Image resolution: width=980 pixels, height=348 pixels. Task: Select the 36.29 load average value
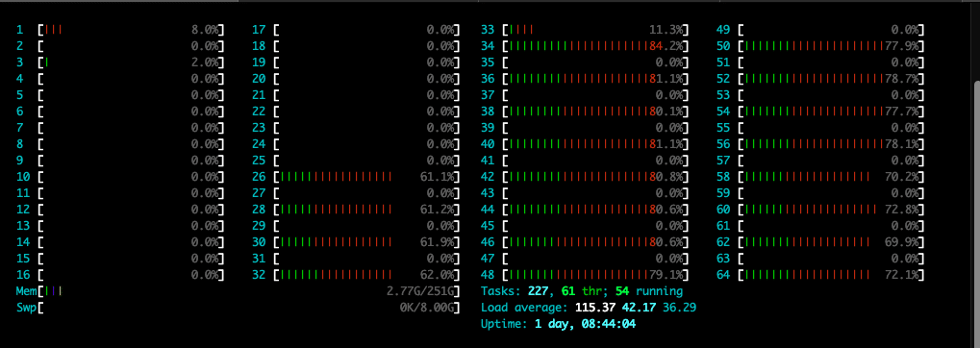tap(679, 308)
